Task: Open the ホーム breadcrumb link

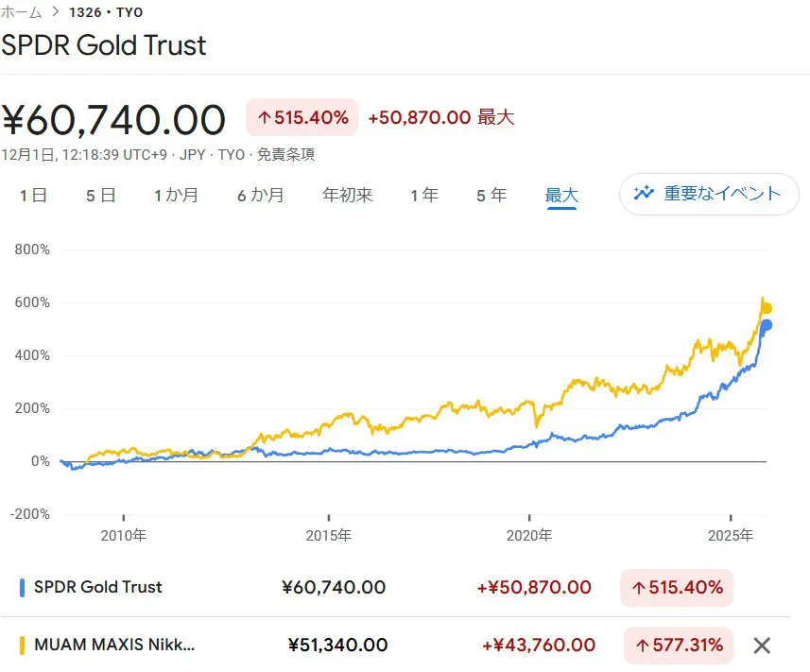Action: 21,11
